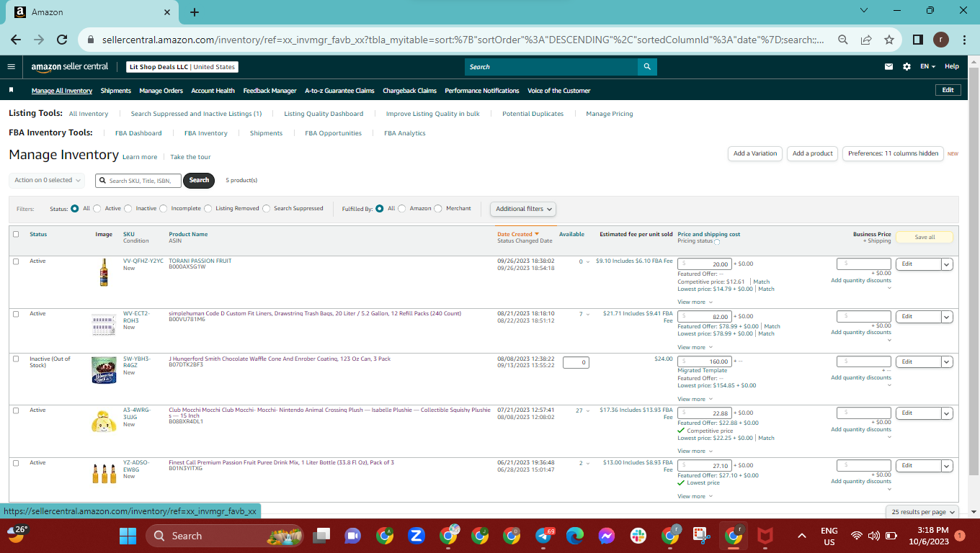
Task: Tick the select-all checkbox in table header
Action: (x=16, y=234)
